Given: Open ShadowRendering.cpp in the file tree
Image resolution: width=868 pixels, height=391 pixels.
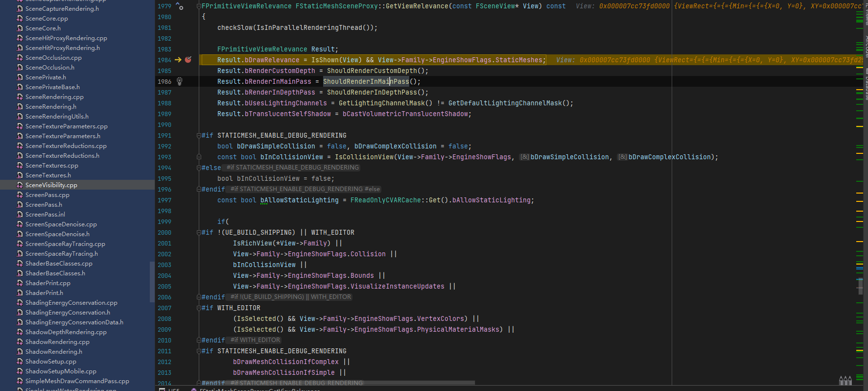Looking at the screenshot, I should [x=57, y=342].
